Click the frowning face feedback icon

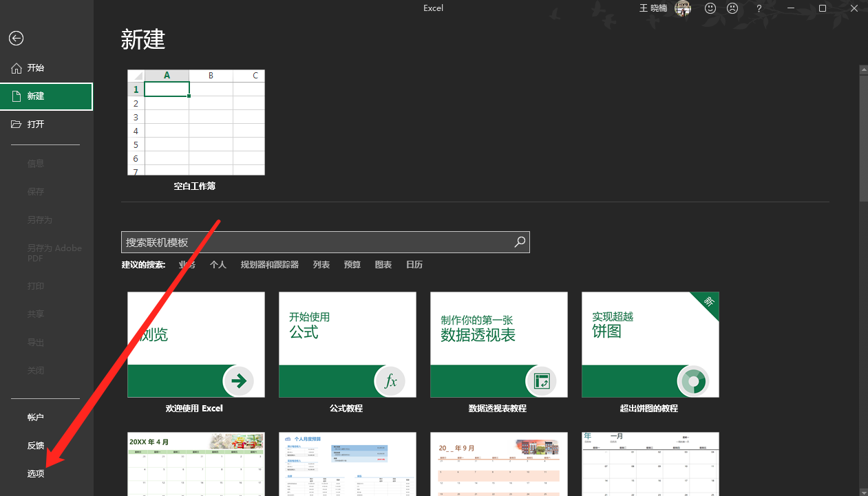pos(732,8)
